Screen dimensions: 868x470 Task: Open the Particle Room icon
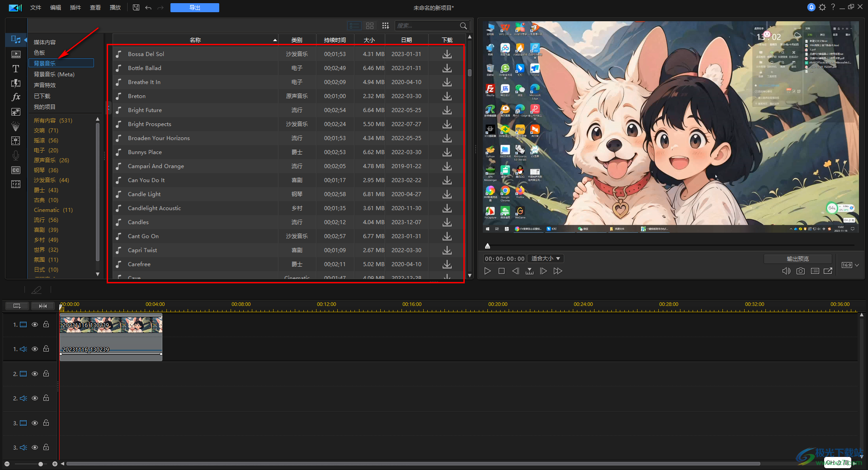click(x=16, y=127)
